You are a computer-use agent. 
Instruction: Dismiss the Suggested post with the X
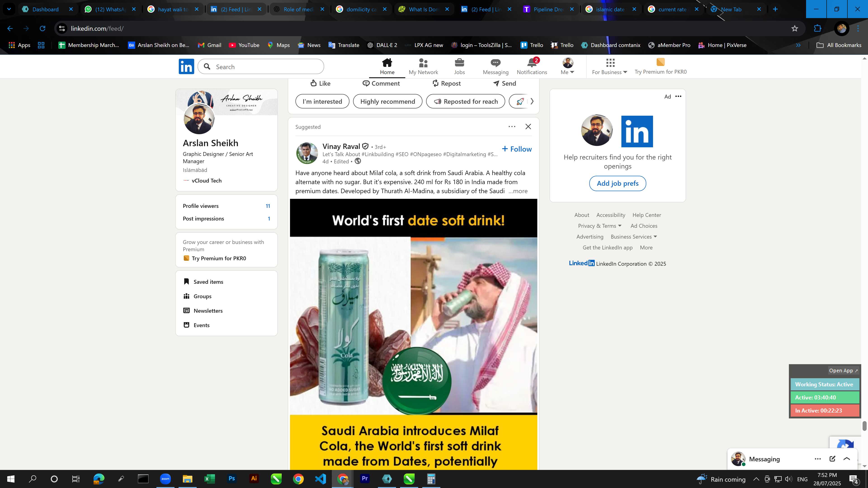[x=528, y=127]
